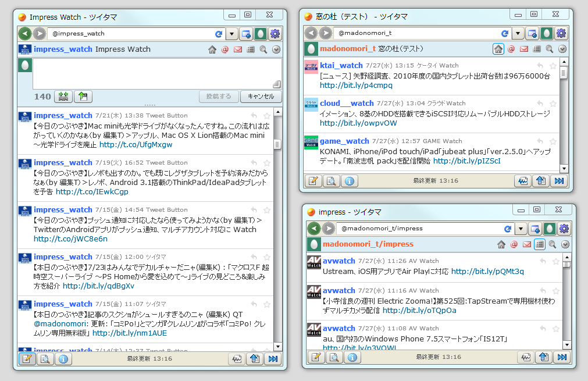
Task: Select the compose new tweet icon
Action: click(x=27, y=359)
